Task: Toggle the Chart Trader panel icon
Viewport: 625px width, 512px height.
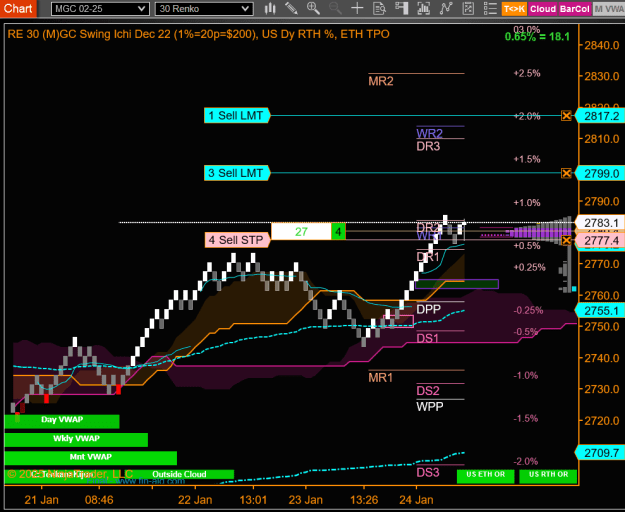Action: pyautogui.click(x=401, y=8)
